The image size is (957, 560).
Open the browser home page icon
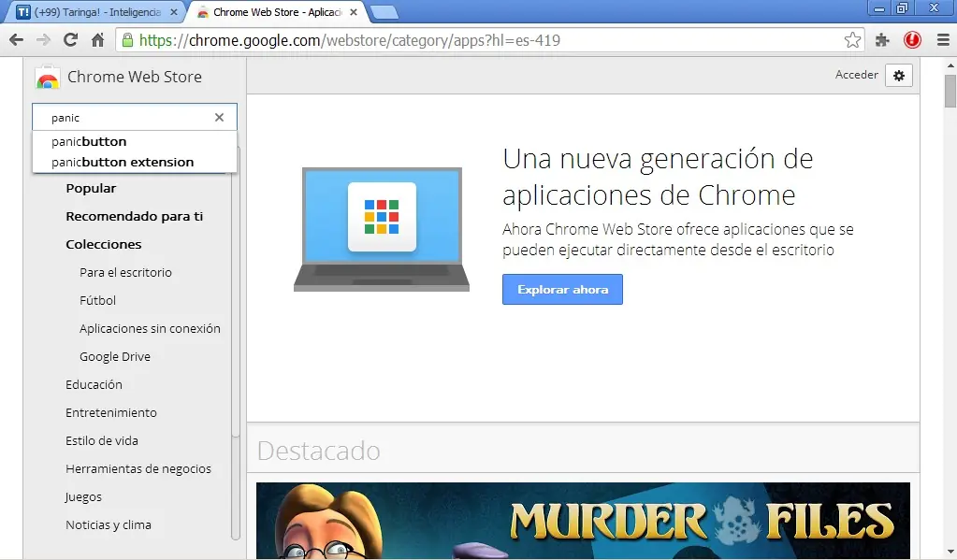pyautogui.click(x=97, y=40)
